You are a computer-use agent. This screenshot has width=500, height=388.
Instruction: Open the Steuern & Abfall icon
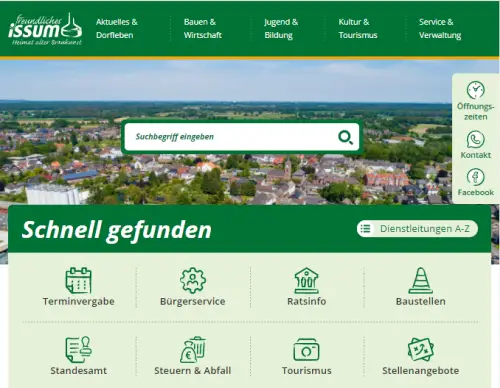tap(193, 349)
